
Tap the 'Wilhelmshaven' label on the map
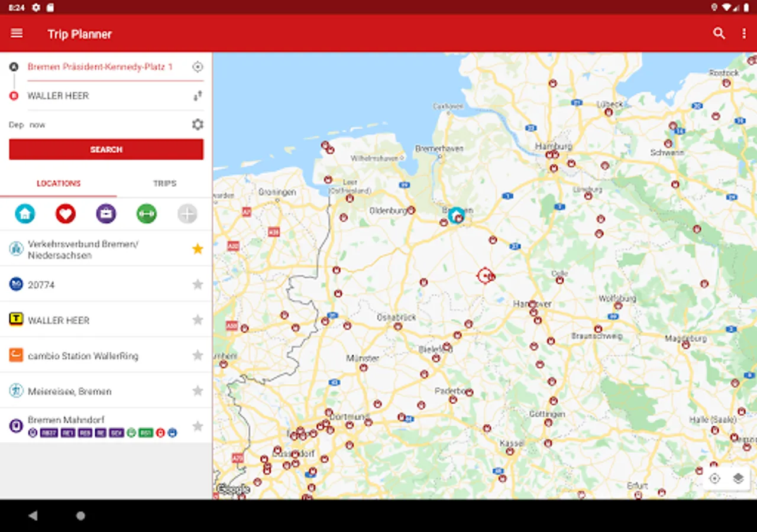coord(376,158)
